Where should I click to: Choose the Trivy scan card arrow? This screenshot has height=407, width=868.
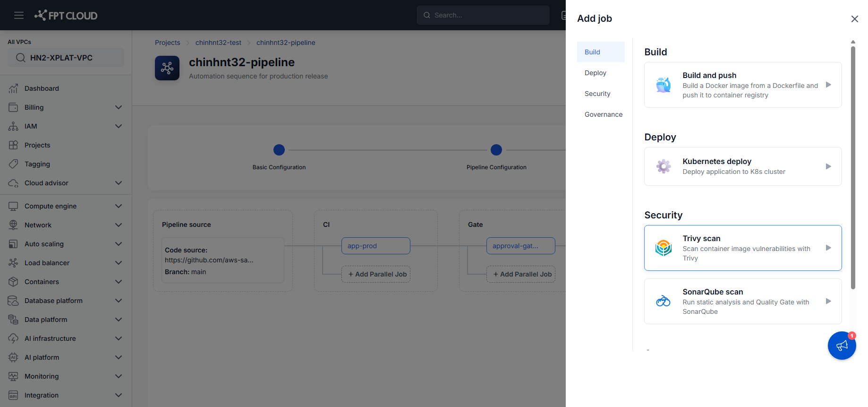tap(828, 248)
